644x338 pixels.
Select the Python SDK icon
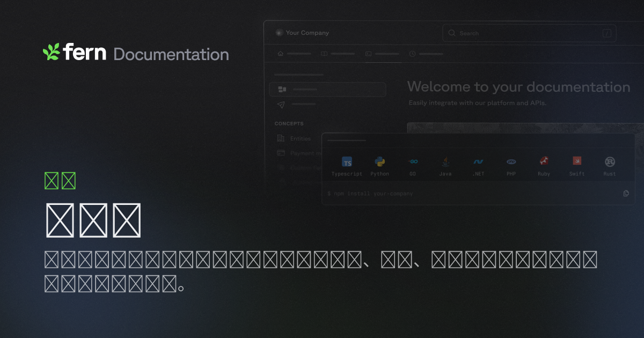pos(380,161)
